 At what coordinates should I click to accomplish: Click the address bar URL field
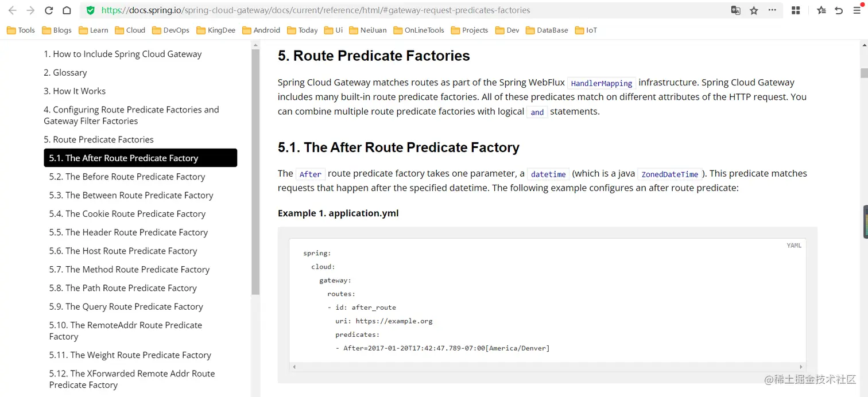402,10
